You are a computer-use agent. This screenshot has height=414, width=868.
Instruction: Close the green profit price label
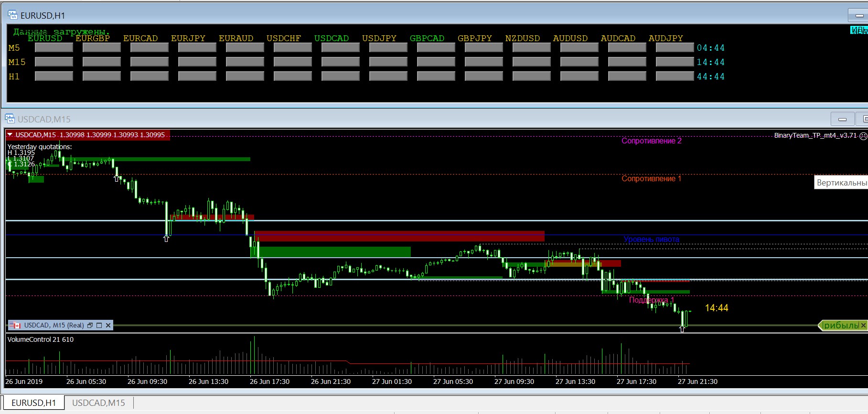pos(863,326)
